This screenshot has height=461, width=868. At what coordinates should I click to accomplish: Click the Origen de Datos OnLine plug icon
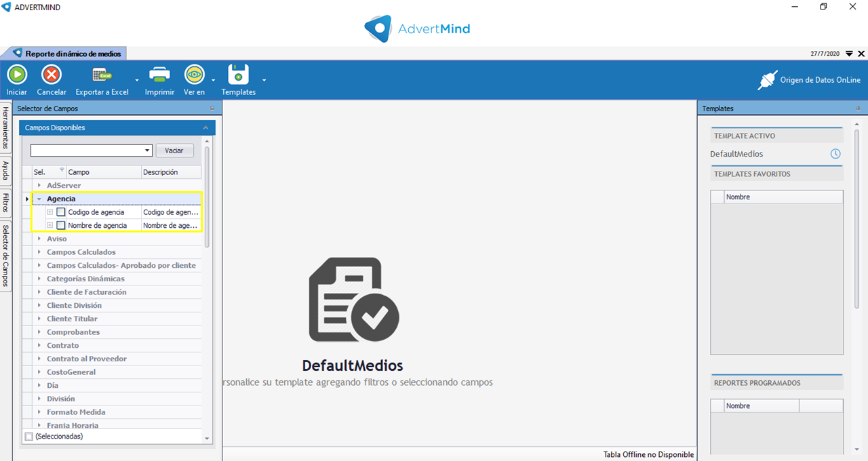(x=767, y=80)
